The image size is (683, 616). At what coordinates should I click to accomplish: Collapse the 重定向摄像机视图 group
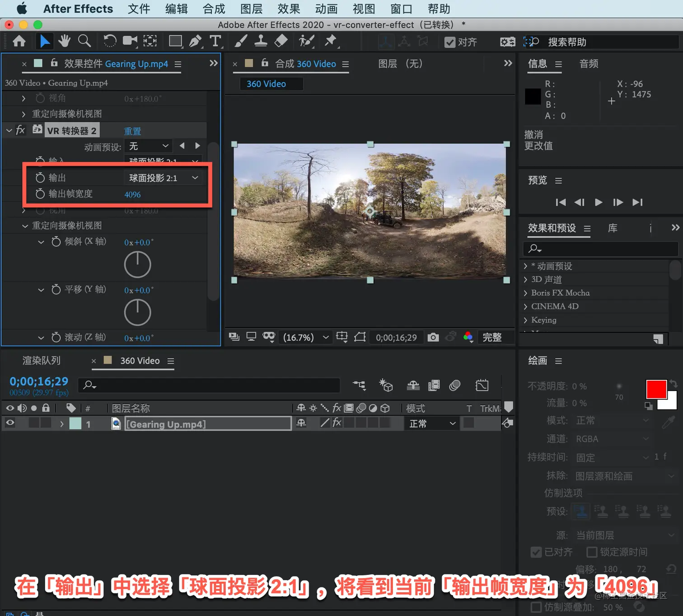click(25, 226)
